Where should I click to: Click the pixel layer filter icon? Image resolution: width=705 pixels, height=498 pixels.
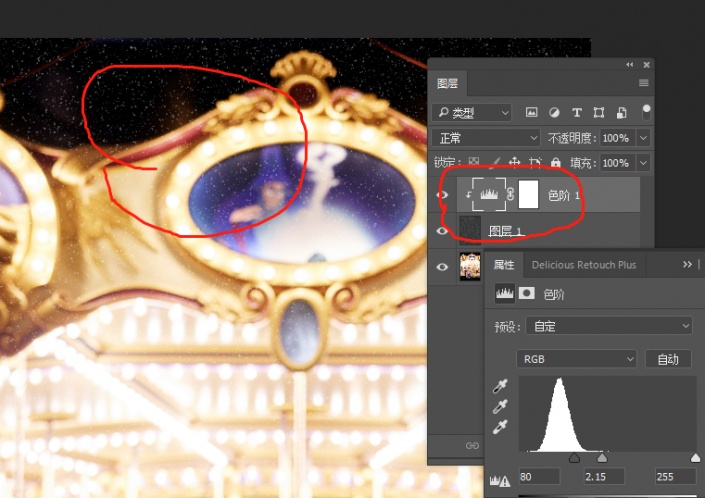pyautogui.click(x=532, y=113)
